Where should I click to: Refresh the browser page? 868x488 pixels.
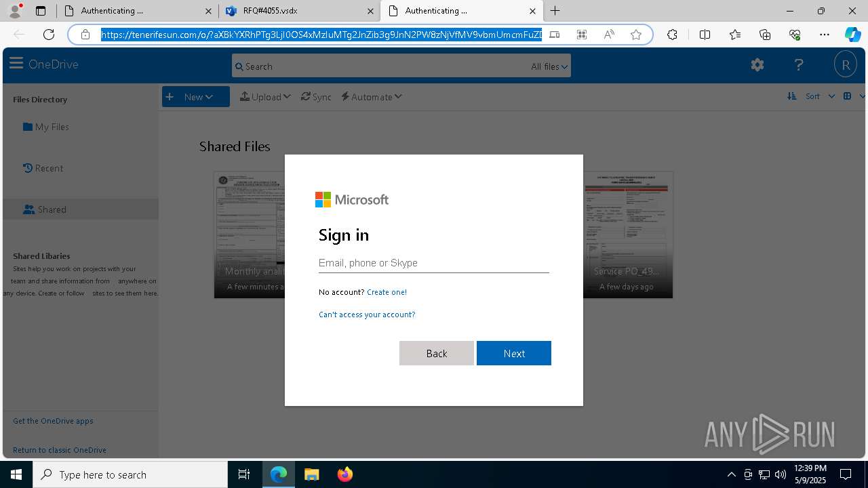click(49, 35)
